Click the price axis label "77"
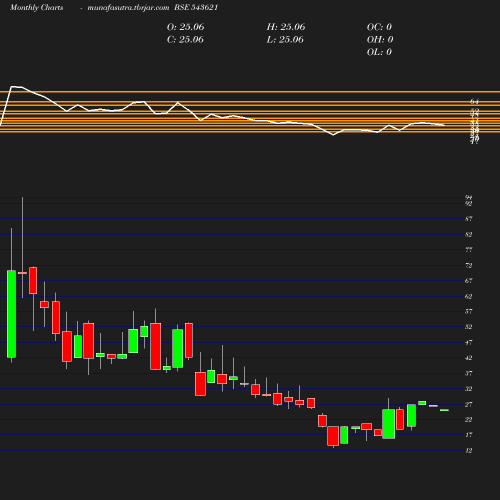The image size is (500, 500). click(x=469, y=250)
